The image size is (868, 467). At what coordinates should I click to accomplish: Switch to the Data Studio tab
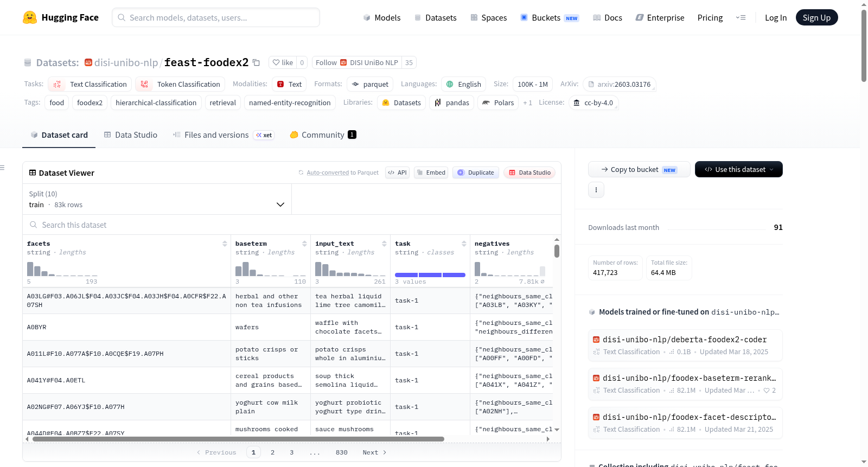131,135
